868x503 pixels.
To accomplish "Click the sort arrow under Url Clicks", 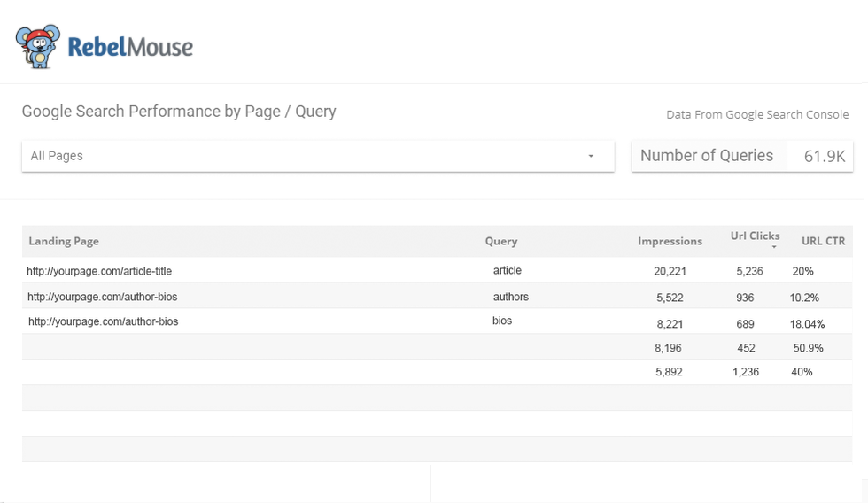I will [774, 247].
